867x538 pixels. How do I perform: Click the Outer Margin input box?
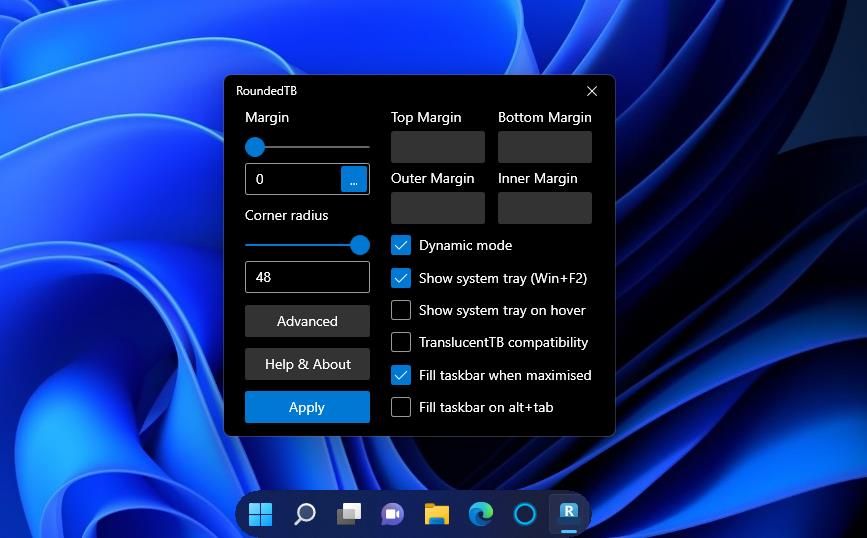[438, 208]
